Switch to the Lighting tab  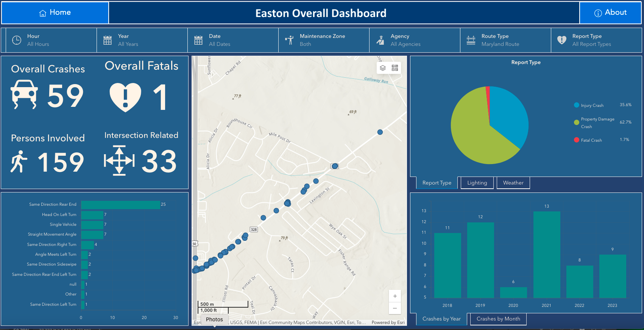coord(477,183)
